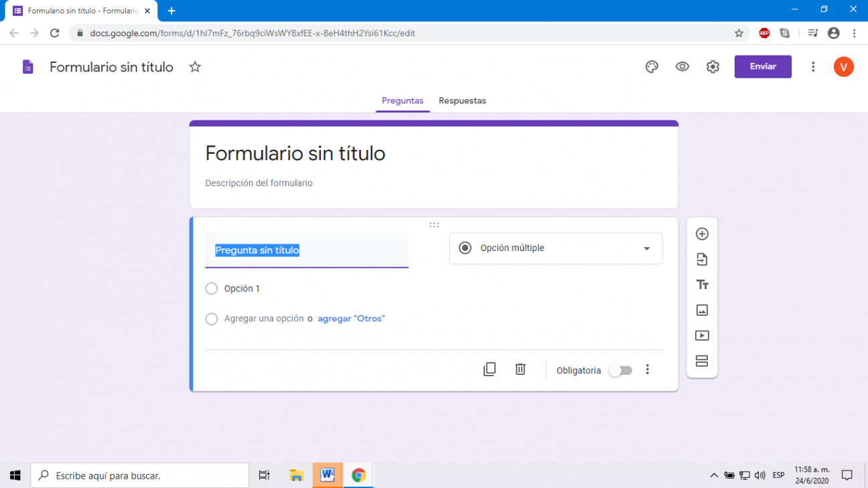Add title and description Tt icon
Viewport: 868px width, 488px height.
702,284
